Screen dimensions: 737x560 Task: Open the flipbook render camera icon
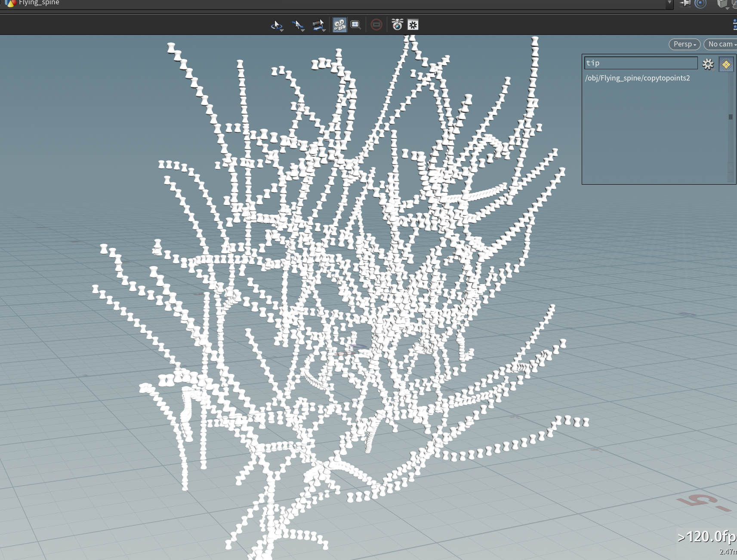(397, 25)
